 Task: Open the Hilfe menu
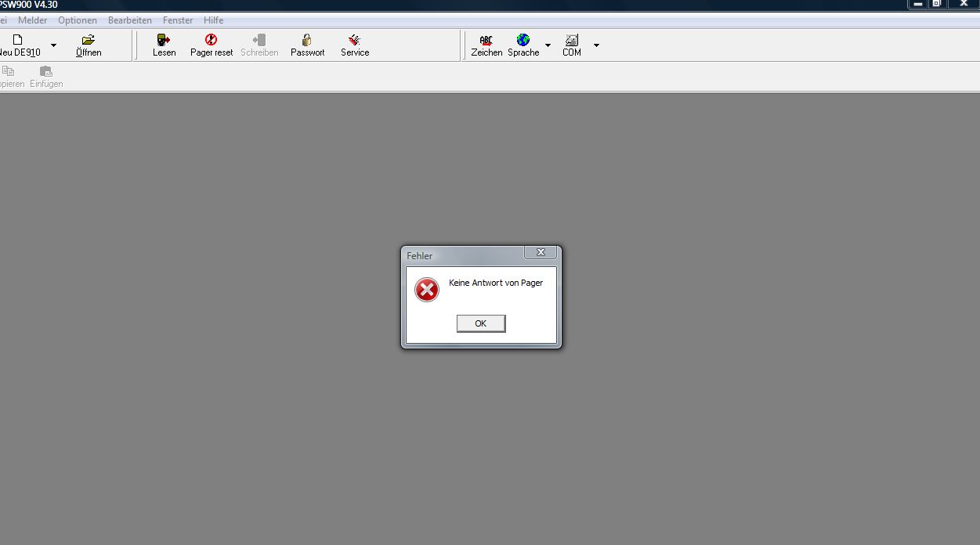213,20
